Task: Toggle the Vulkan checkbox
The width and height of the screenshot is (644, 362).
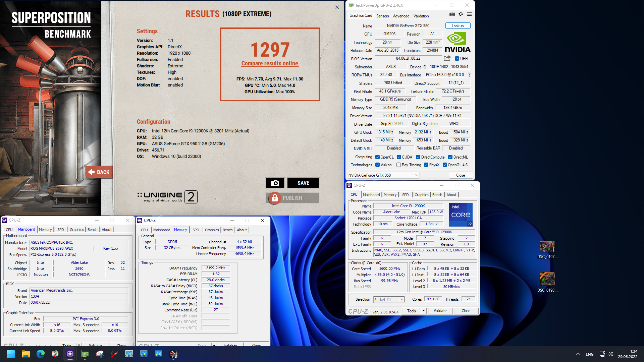Action: coord(378,165)
